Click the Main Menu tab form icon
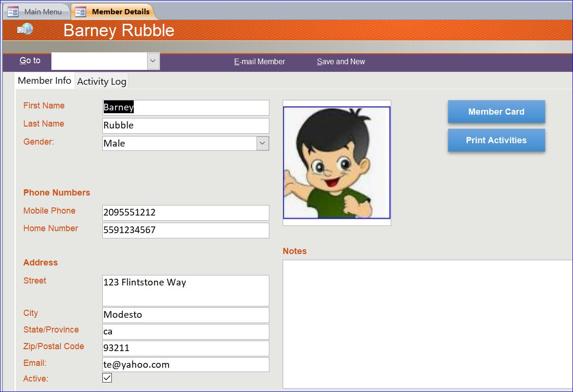This screenshot has width=573, height=392. click(13, 11)
